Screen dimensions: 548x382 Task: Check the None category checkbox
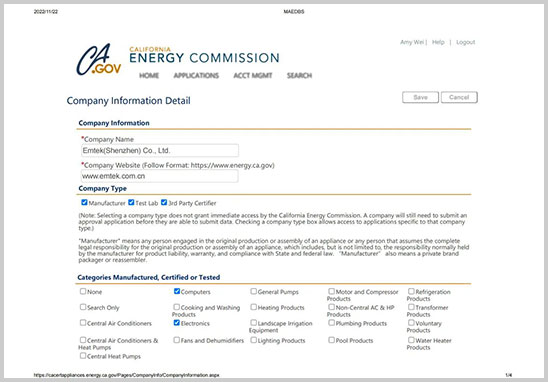83,291
